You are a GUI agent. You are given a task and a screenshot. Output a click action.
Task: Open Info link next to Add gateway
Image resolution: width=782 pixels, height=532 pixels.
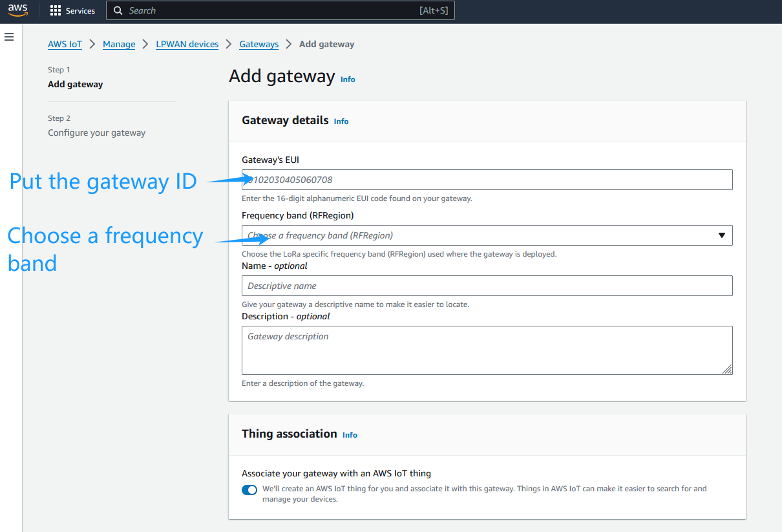(x=348, y=80)
